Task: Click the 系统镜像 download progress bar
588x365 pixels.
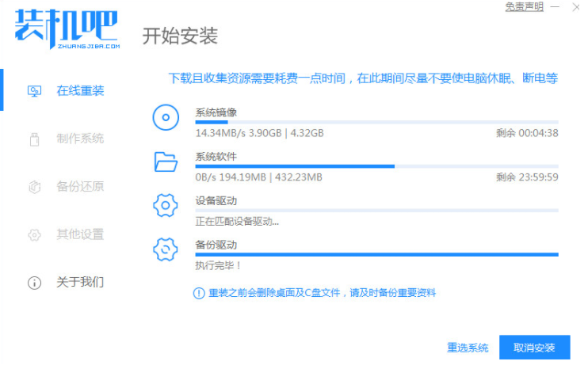Action: [x=376, y=122]
